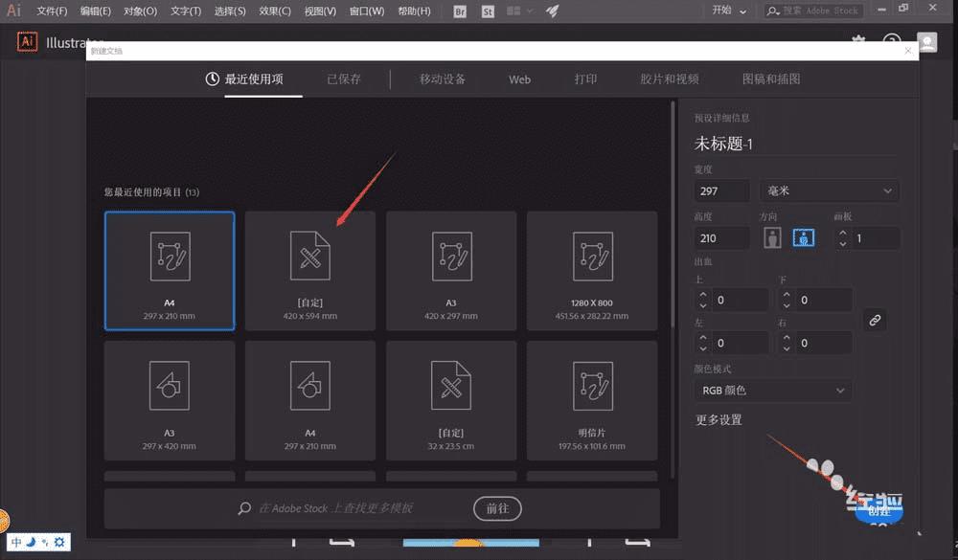This screenshot has height=560, width=958.
Task: Decrease top bleed value
Action: click(703, 305)
